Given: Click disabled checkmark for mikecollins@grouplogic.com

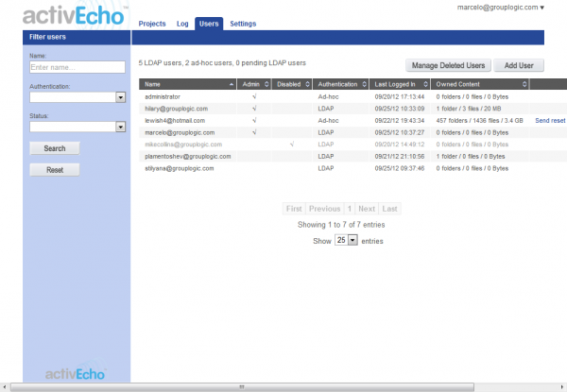Looking at the screenshot, I should tap(292, 145).
